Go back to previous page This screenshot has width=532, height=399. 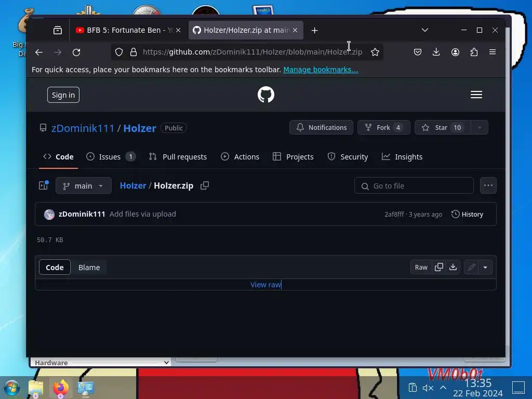39,52
